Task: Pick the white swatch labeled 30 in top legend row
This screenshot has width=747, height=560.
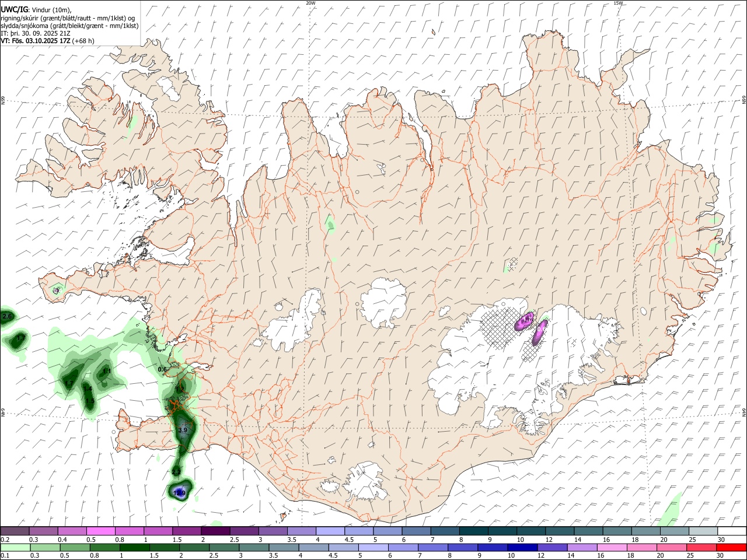Action: [x=731, y=531]
